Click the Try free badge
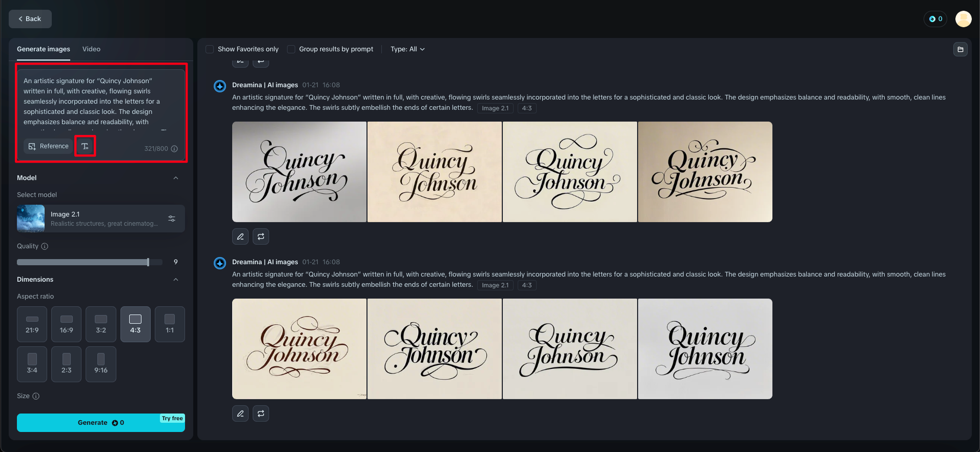The image size is (980, 452). 172,418
